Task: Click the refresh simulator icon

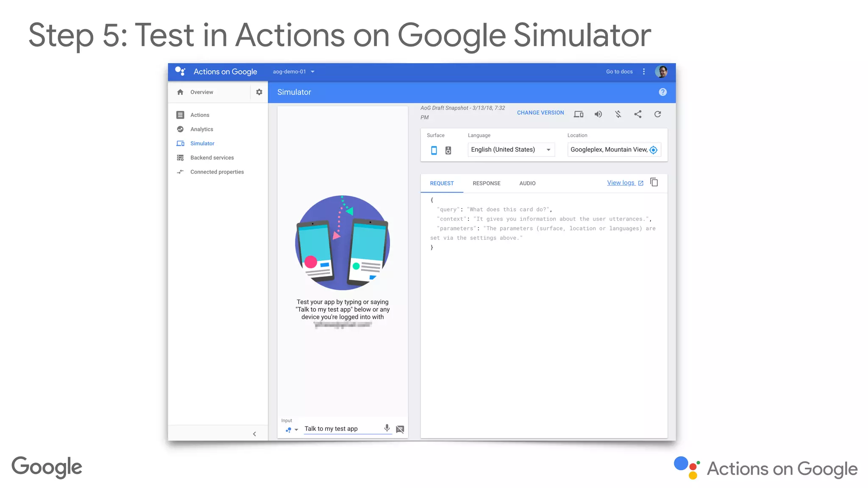Action: 657,114
